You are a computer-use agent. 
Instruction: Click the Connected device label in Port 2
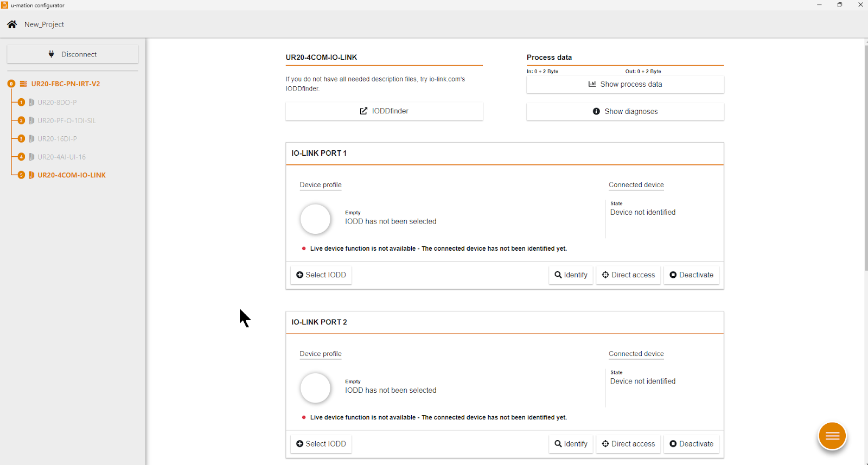coord(636,354)
